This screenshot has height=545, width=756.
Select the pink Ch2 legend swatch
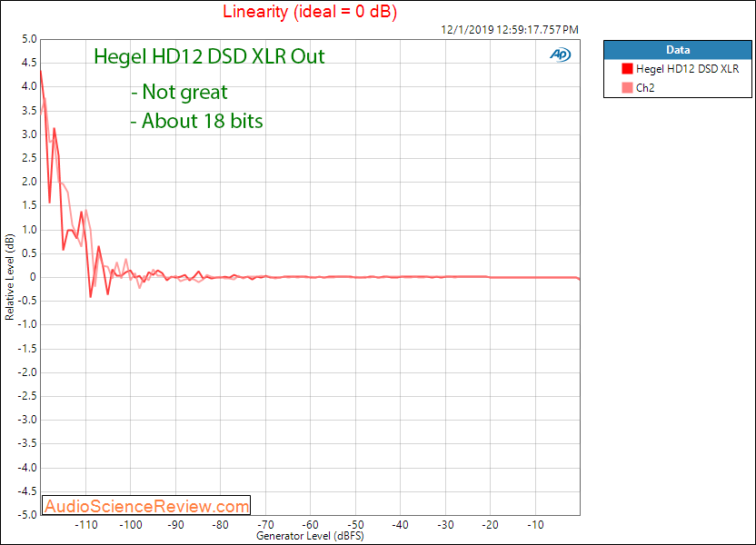(627, 88)
